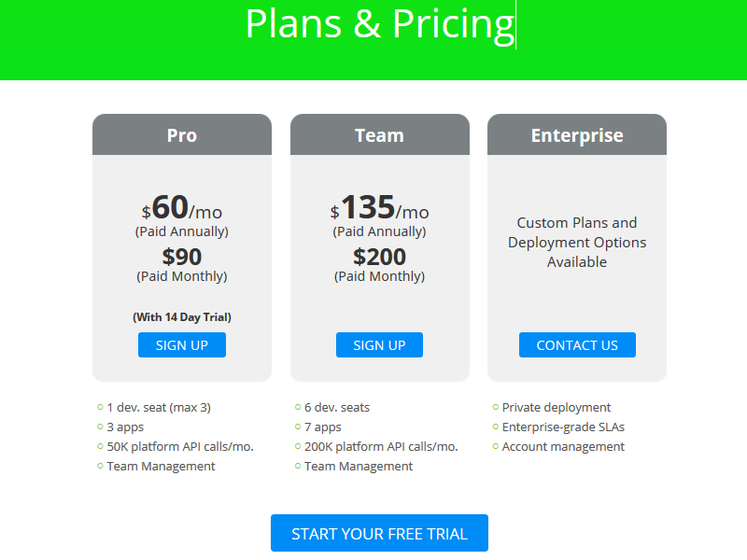
Task: Click the bullet icon beside '1 dev. seat (max 3)'
Action: point(100,407)
